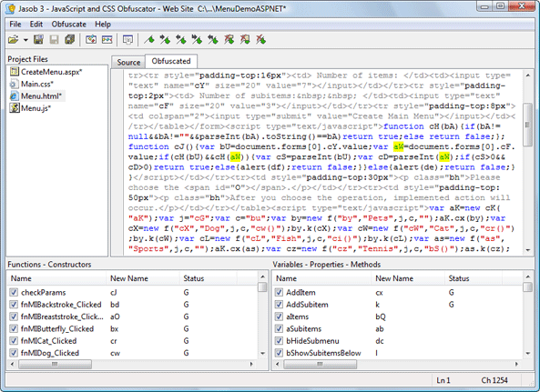Uncheck the checkParams function checkbox
The image size is (540, 392).
[x=14, y=292]
